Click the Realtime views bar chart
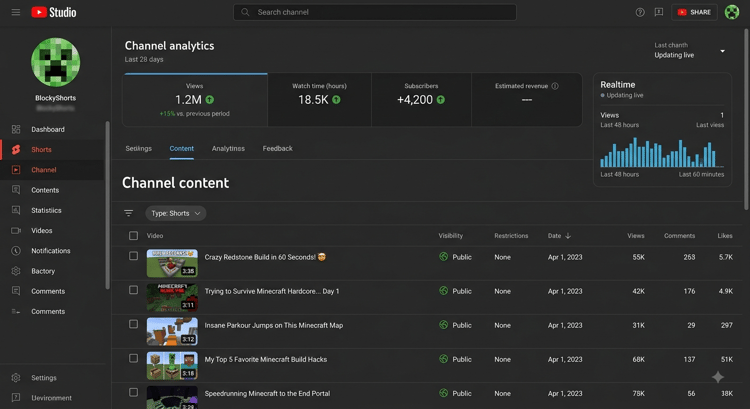The height and width of the screenshot is (409, 750). 662,153
